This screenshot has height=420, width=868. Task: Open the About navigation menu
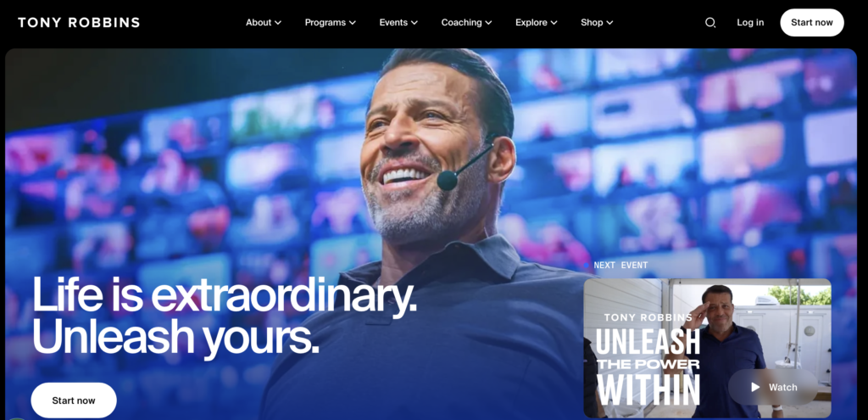tap(264, 23)
